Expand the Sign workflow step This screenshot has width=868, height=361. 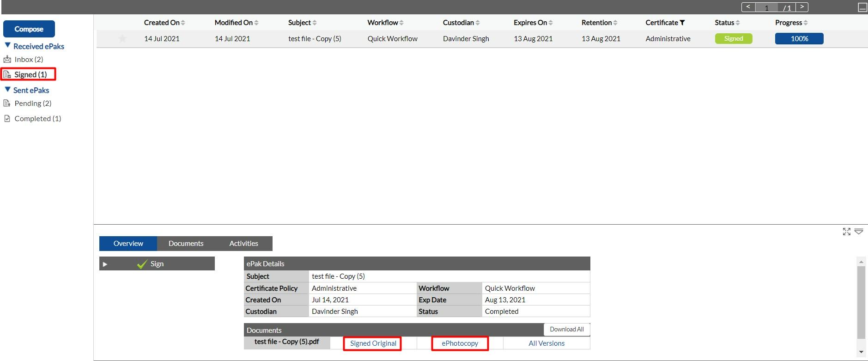(x=105, y=264)
